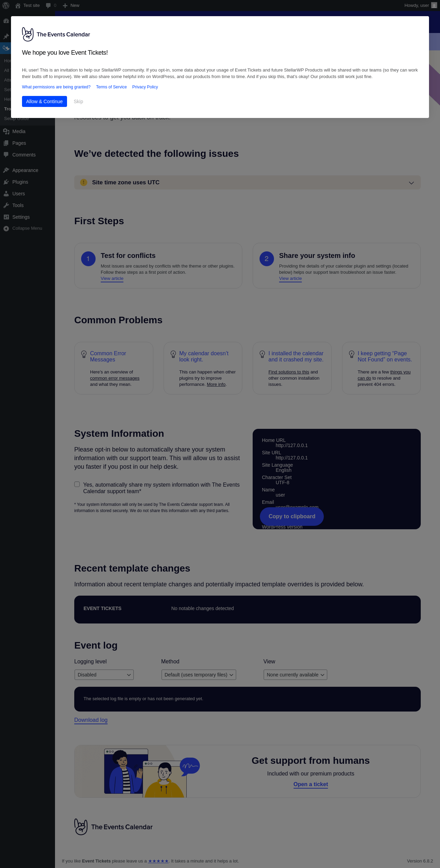Open What permissions are being granted link
Viewport: 440px width, 868px height.
click(56, 87)
